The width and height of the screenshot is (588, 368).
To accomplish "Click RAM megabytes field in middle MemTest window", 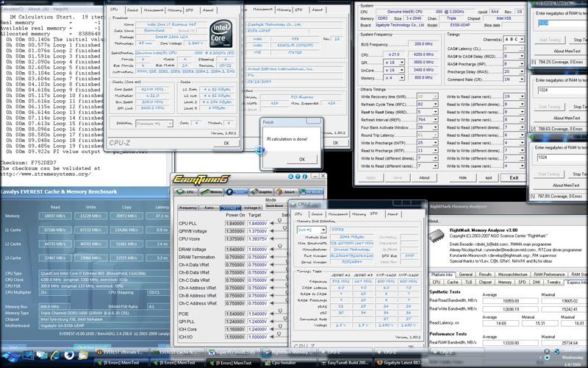I will 562,90.
